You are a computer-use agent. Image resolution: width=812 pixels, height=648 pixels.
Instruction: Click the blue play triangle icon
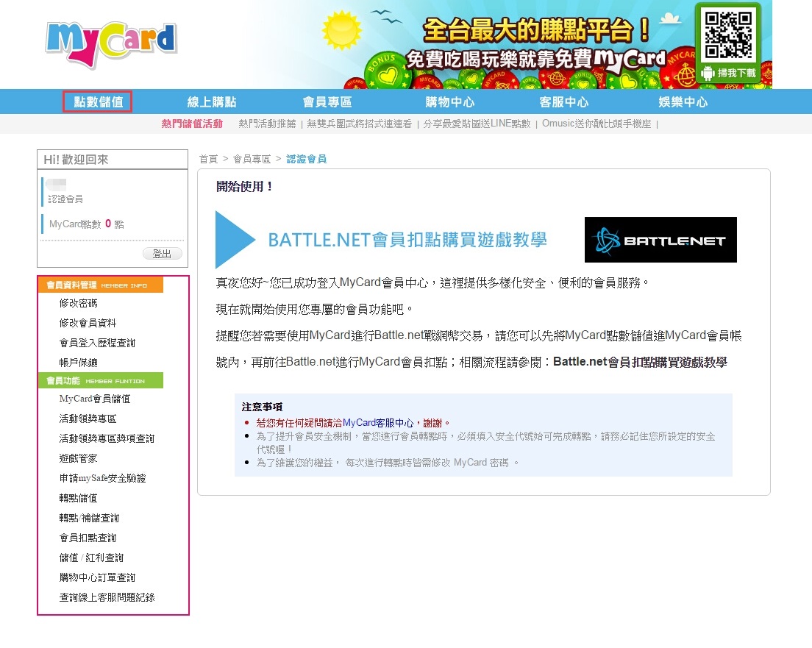tap(235, 239)
